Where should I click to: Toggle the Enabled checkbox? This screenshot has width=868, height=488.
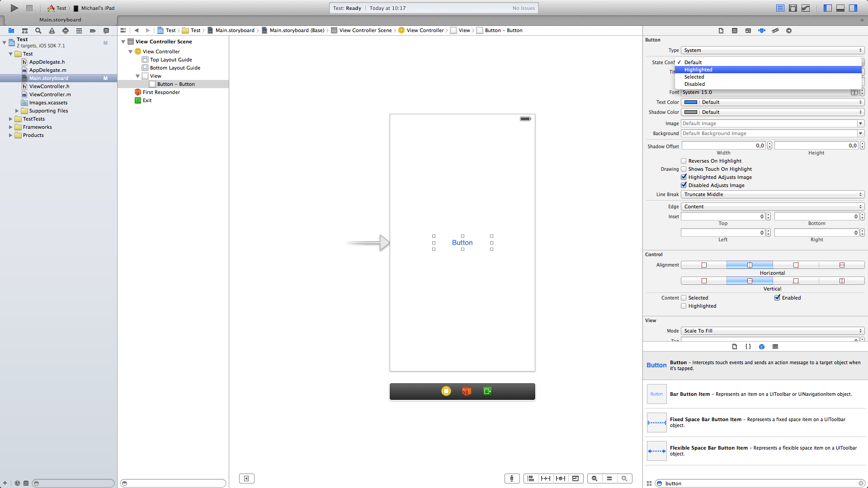[x=777, y=298]
